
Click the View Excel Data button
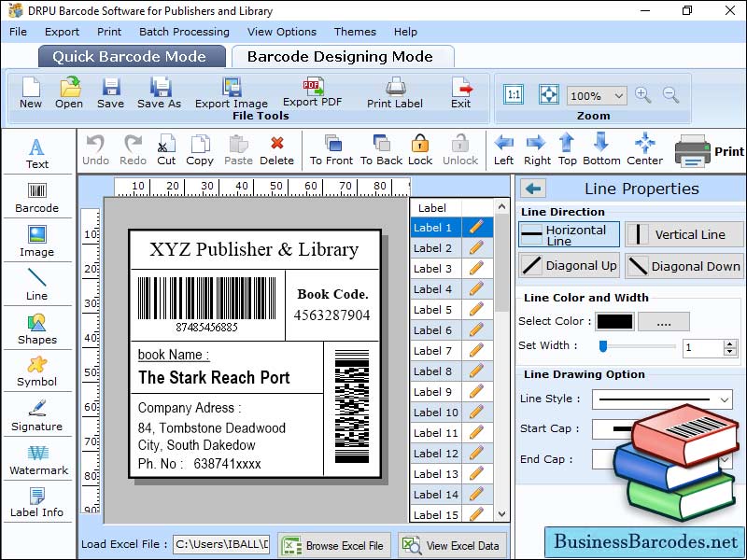pyautogui.click(x=452, y=545)
